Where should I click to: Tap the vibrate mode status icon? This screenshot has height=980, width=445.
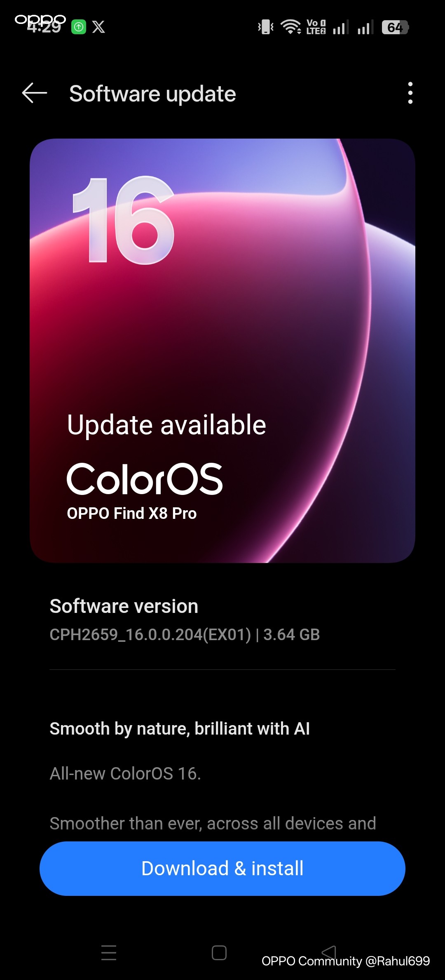(266, 27)
